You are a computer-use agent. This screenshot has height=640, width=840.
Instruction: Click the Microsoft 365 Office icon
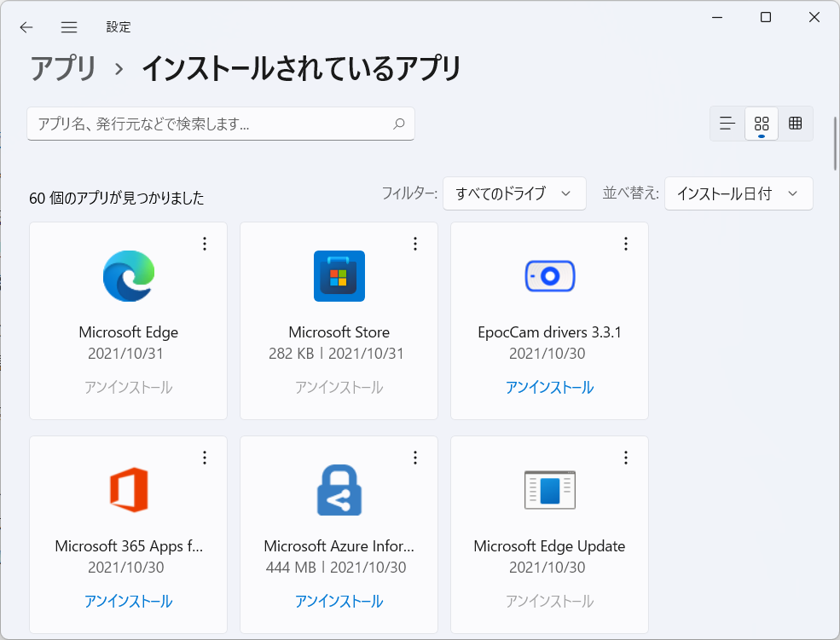click(x=129, y=490)
